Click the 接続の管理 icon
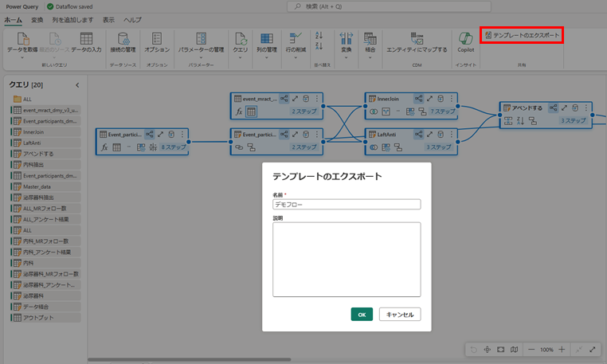This screenshot has height=364, width=607. [x=123, y=39]
